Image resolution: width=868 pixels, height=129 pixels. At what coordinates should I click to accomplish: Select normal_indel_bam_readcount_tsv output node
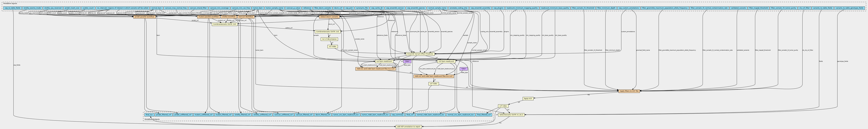[430, 115]
